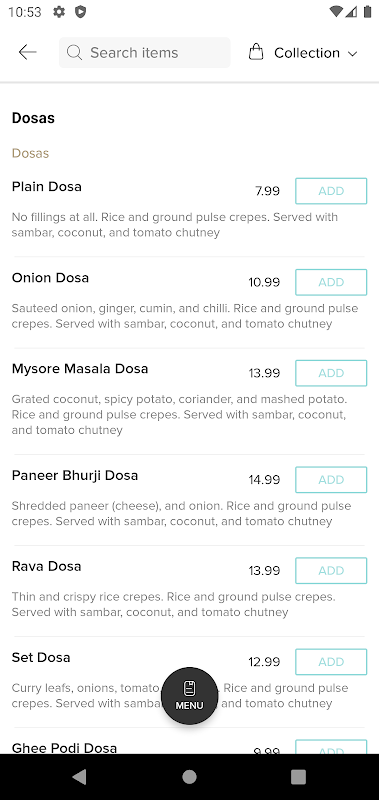This screenshot has width=379, height=800.
Task: Focus the Search items field
Action: 144,53
